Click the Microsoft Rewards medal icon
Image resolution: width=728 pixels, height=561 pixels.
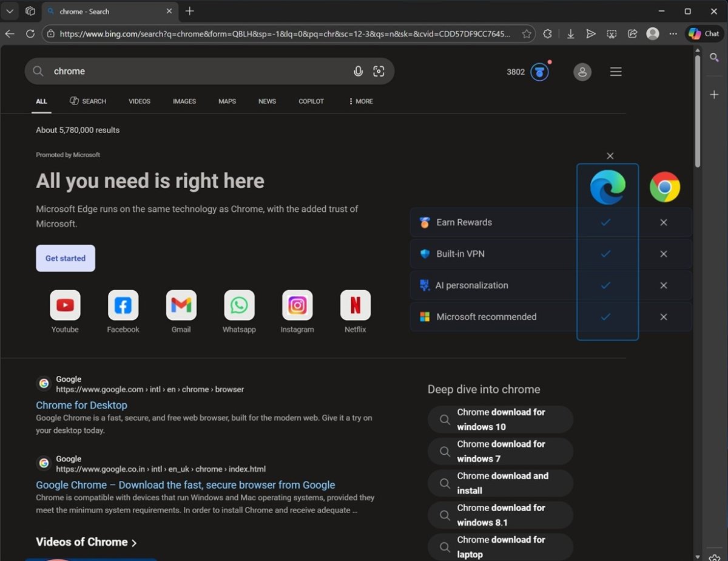[539, 72]
